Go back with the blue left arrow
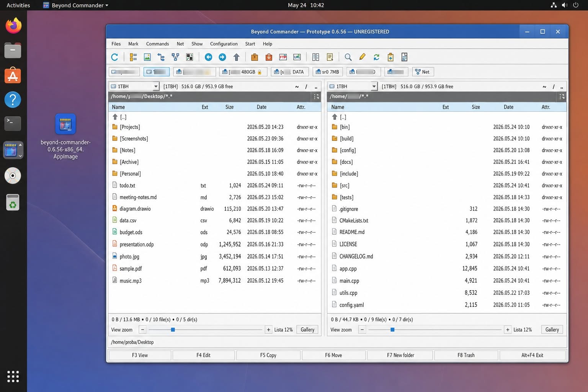588x392 pixels. point(208,57)
